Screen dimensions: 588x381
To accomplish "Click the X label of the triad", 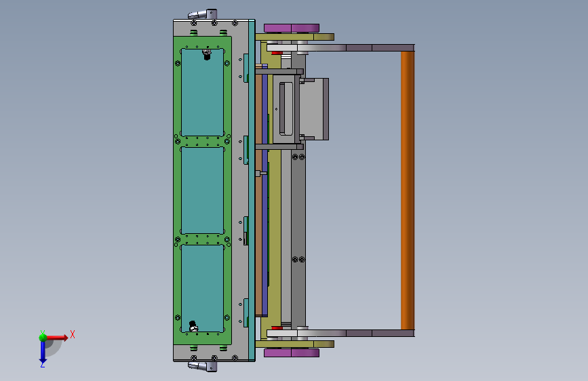I will point(73,334).
